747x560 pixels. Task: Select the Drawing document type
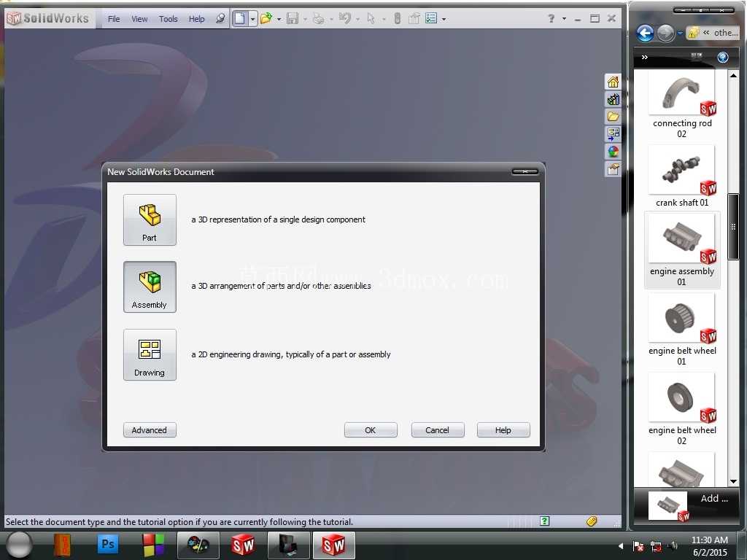150,355
